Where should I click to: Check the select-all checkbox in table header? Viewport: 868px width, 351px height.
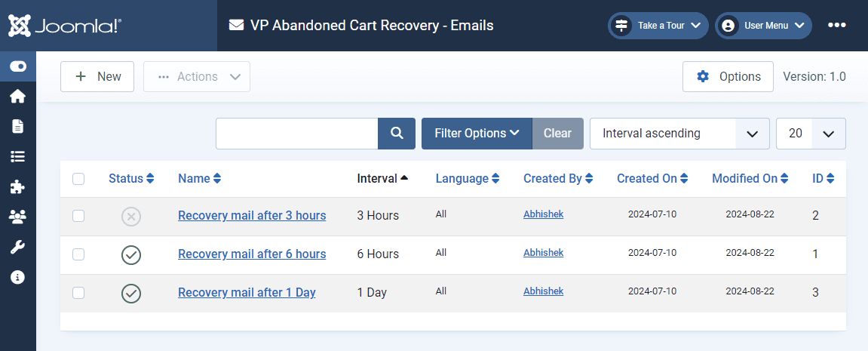point(78,179)
